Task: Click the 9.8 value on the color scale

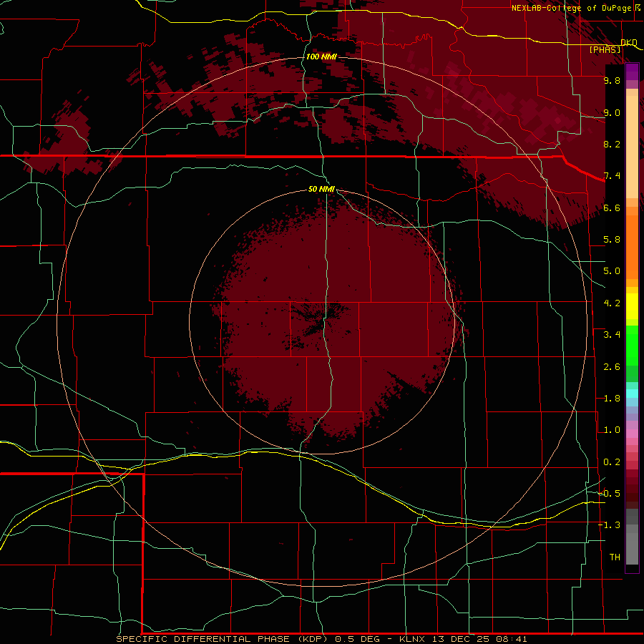Action: tap(612, 80)
